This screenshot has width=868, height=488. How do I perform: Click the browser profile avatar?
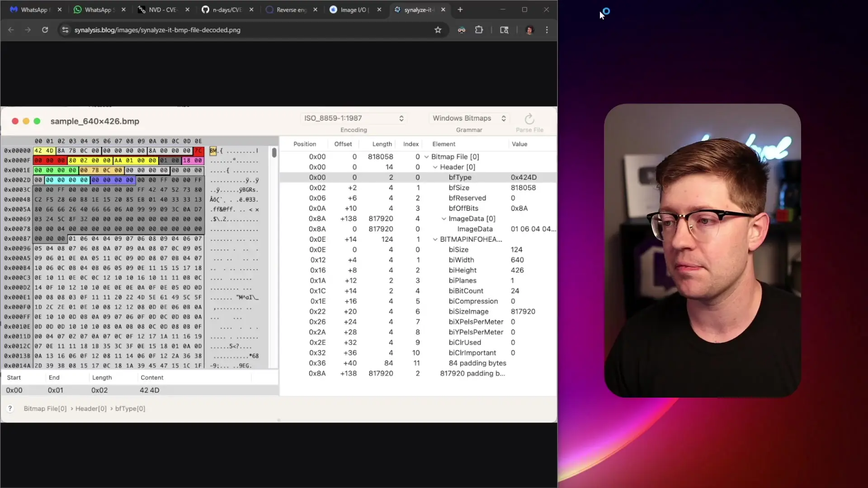pyautogui.click(x=529, y=30)
